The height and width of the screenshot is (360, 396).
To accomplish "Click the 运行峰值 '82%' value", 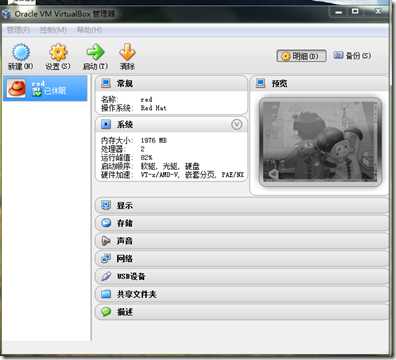I will click(146, 157).
